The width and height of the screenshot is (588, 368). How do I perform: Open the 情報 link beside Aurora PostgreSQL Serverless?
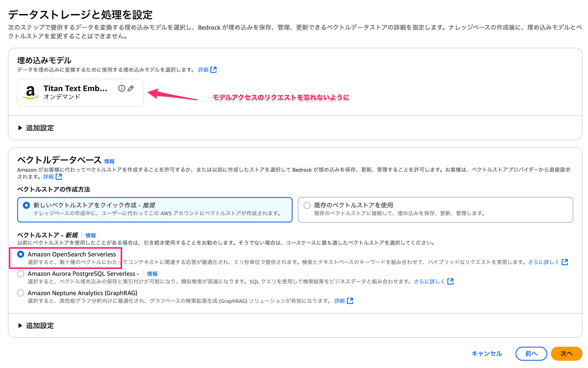[x=152, y=274]
